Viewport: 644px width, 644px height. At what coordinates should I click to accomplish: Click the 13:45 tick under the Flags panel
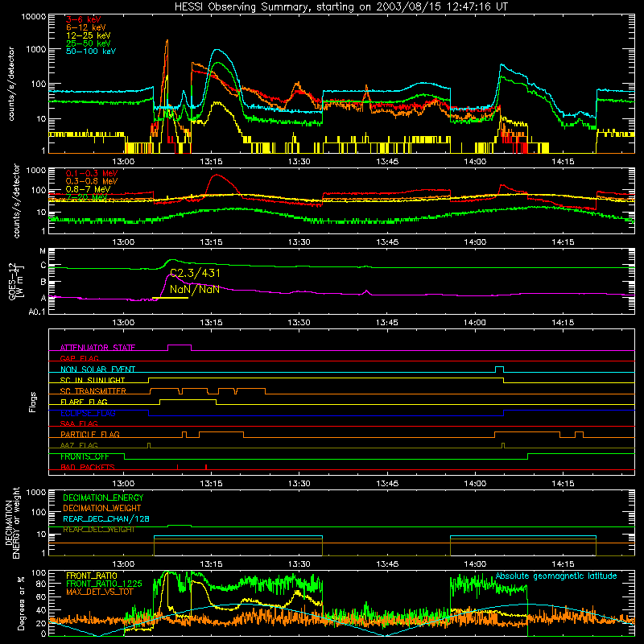click(387, 484)
